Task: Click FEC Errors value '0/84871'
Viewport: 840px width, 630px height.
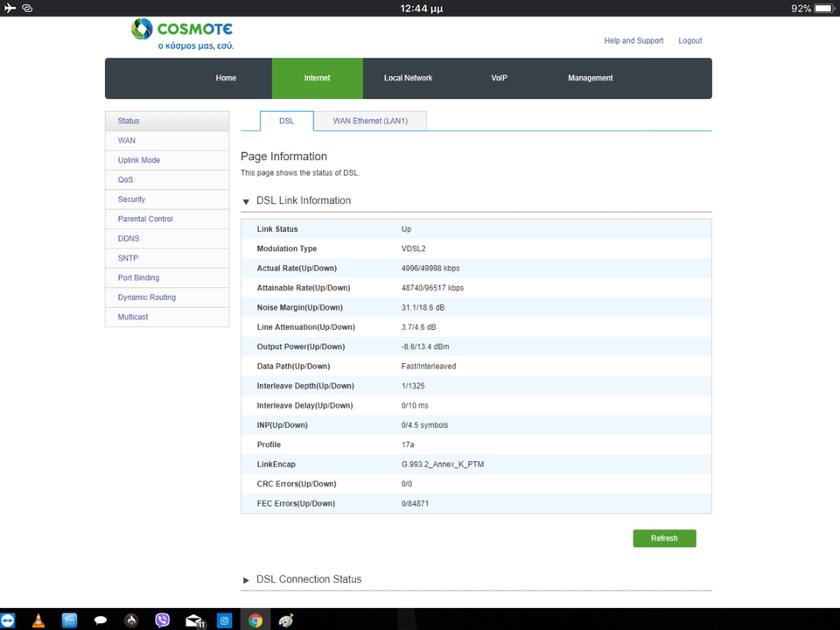Action: tap(415, 504)
